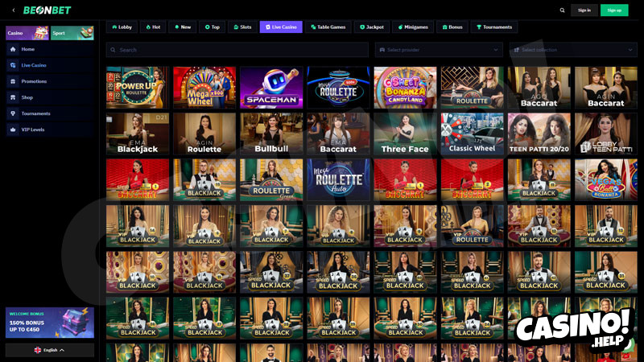Image resolution: width=644 pixels, height=362 pixels.
Task: Open the Mega Roulette Auto game
Action: click(338, 179)
